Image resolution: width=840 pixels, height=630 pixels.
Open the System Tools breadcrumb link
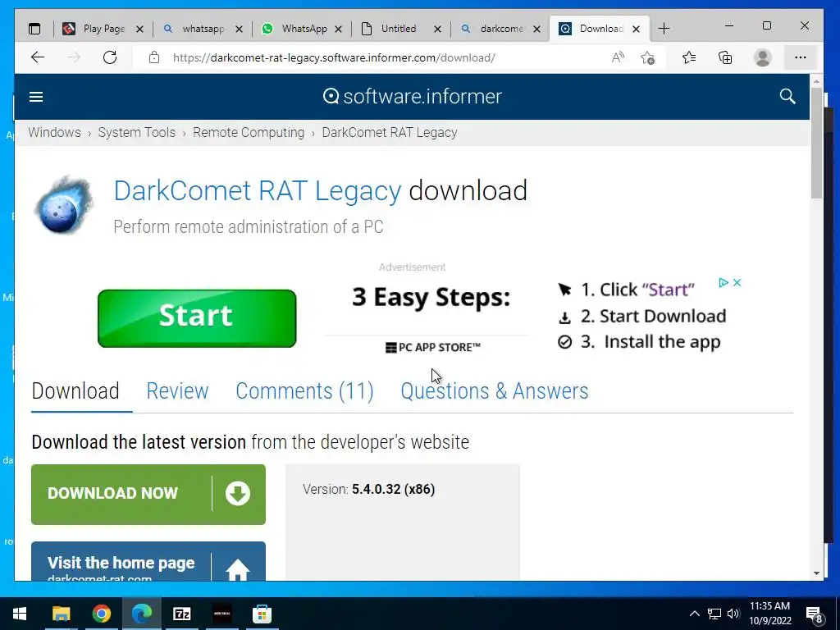[x=137, y=132]
